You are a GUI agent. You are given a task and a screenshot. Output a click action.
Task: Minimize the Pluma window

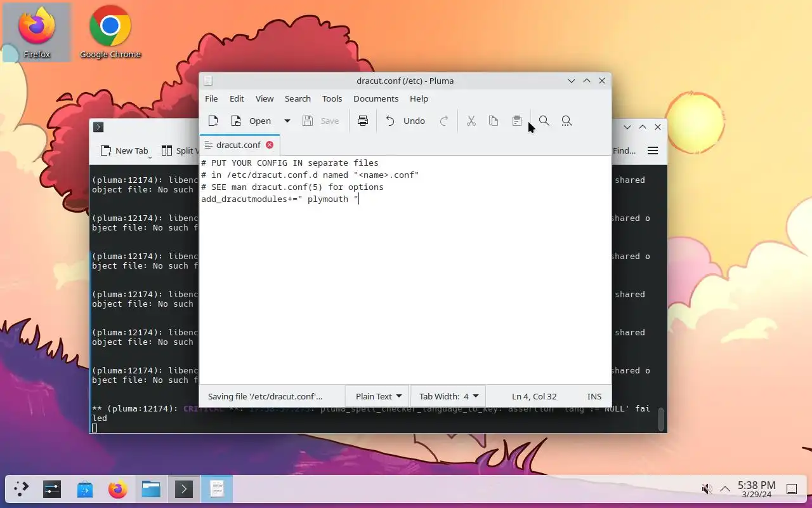tap(572, 81)
